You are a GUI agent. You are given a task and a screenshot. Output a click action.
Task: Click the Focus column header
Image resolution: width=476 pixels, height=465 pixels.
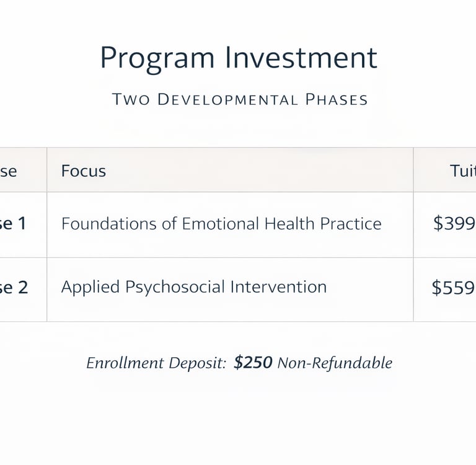84,171
